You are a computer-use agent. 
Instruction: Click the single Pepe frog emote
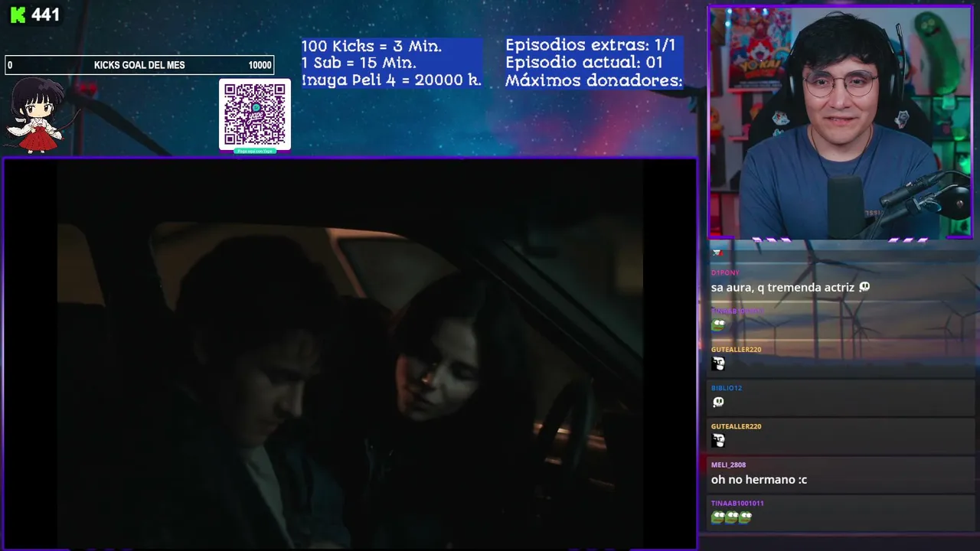(718, 324)
